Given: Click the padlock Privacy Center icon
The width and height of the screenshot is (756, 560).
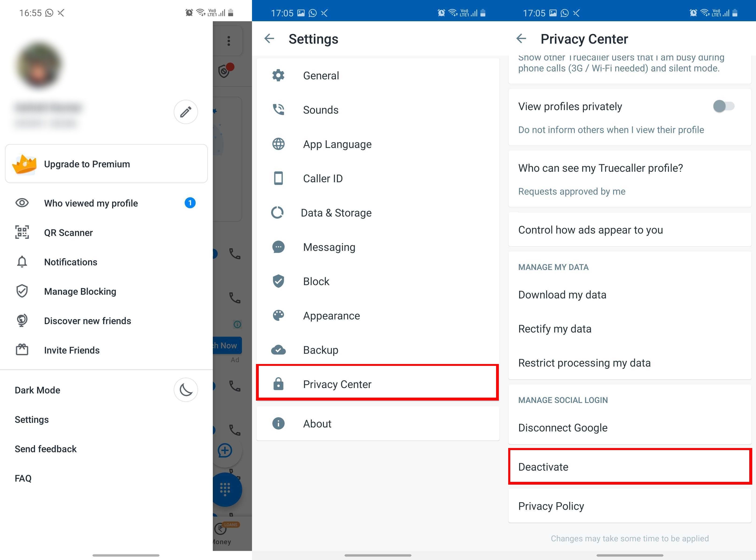Looking at the screenshot, I should coord(278,384).
